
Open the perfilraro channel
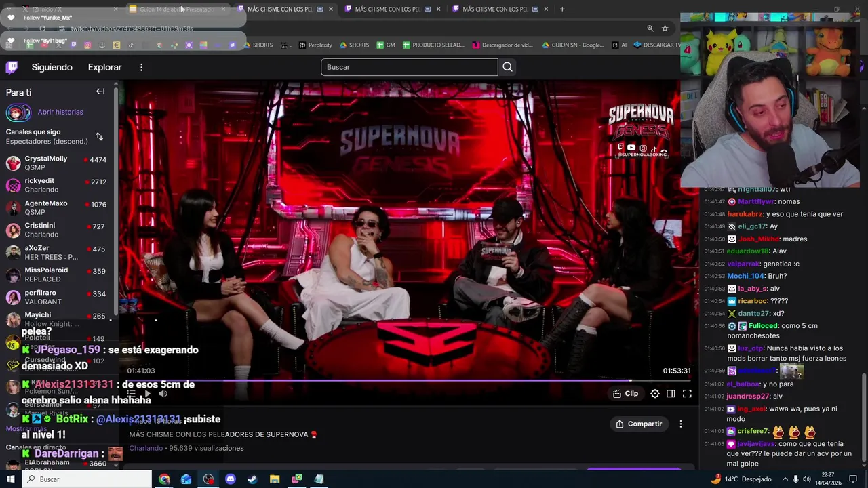click(x=58, y=297)
